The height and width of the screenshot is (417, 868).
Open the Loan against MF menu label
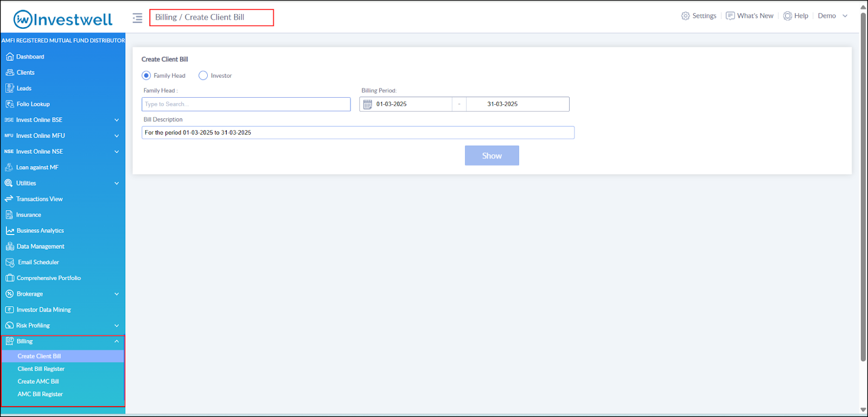37,167
